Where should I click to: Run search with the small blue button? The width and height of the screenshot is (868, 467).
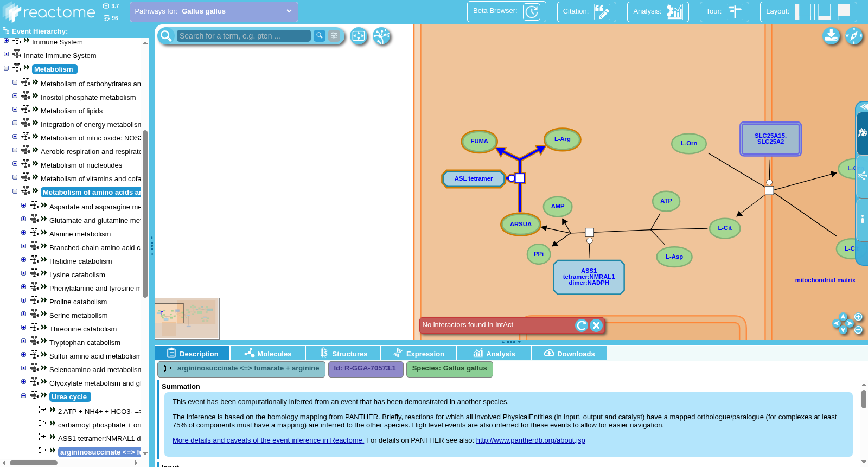click(x=320, y=36)
